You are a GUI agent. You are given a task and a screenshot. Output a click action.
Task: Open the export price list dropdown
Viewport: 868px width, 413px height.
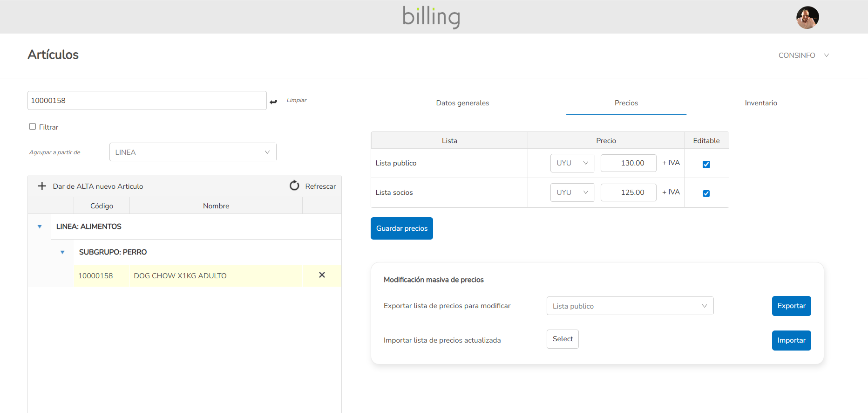coord(630,306)
